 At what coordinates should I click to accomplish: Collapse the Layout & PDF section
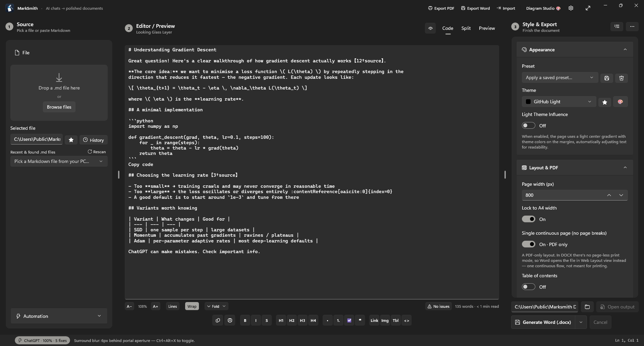[x=625, y=168]
